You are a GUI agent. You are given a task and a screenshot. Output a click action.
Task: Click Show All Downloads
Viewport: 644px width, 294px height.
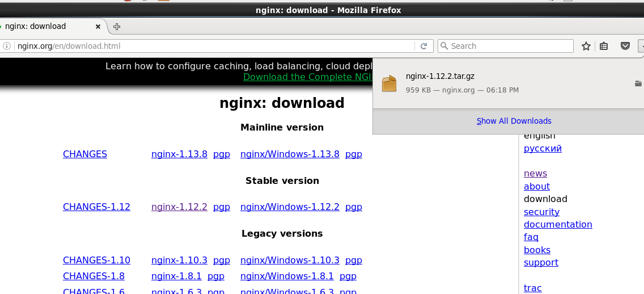[x=514, y=121]
